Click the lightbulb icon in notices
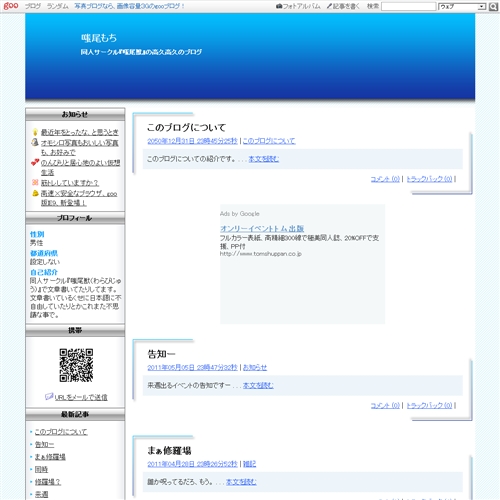The height and width of the screenshot is (500, 500). (x=35, y=132)
